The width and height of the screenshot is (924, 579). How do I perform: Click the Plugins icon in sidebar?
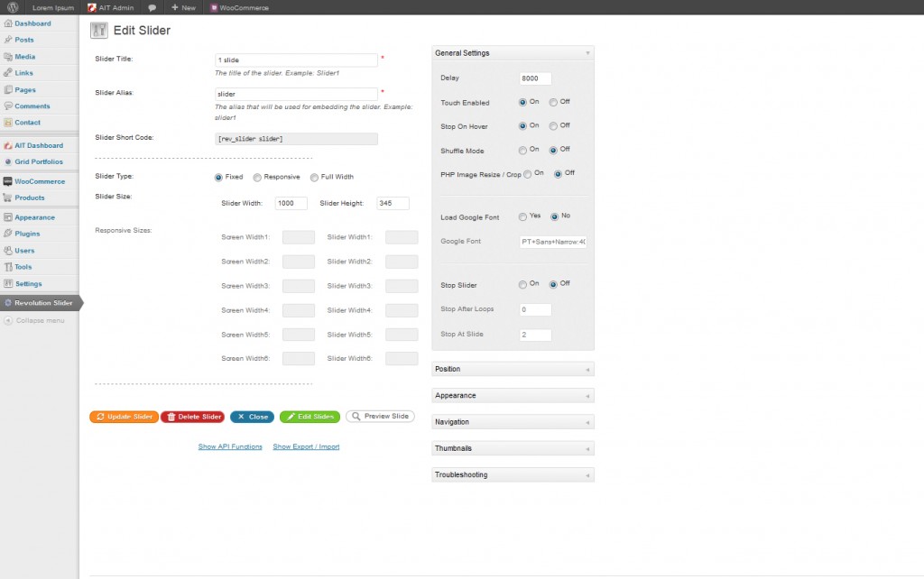pos(8,234)
